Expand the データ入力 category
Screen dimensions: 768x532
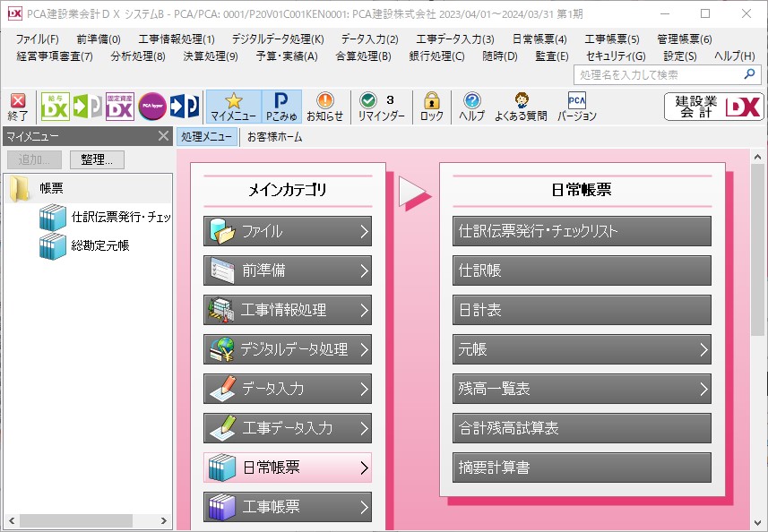(x=288, y=389)
